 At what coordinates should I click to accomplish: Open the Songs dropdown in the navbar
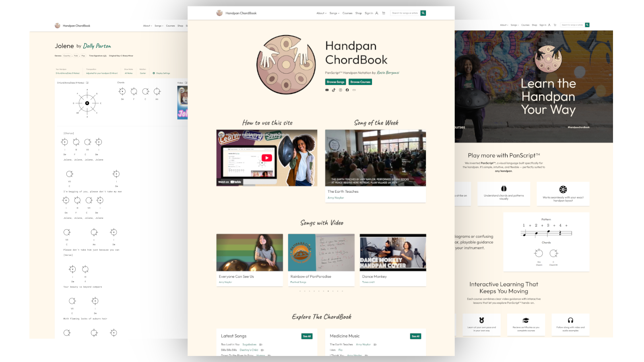point(333,13)
